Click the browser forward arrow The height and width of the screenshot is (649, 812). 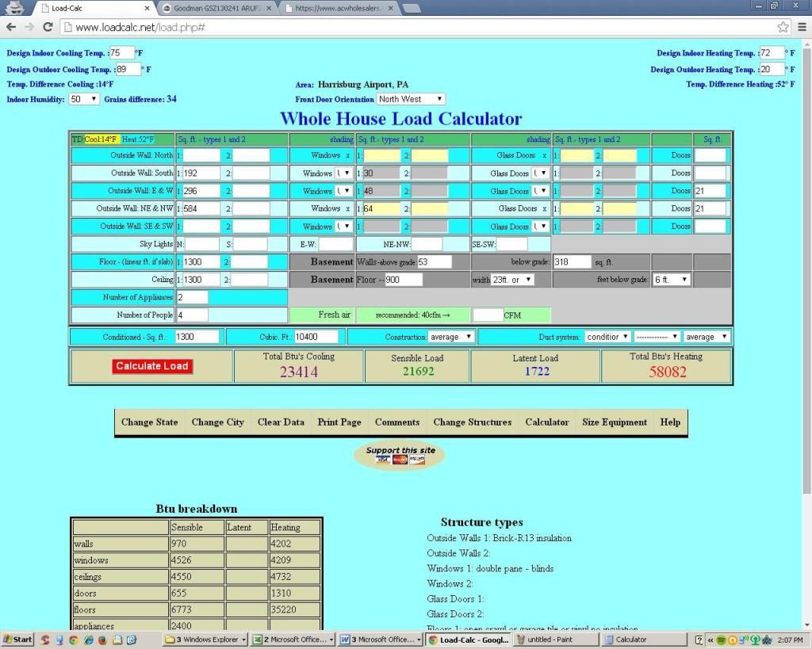tap(29, 27)
